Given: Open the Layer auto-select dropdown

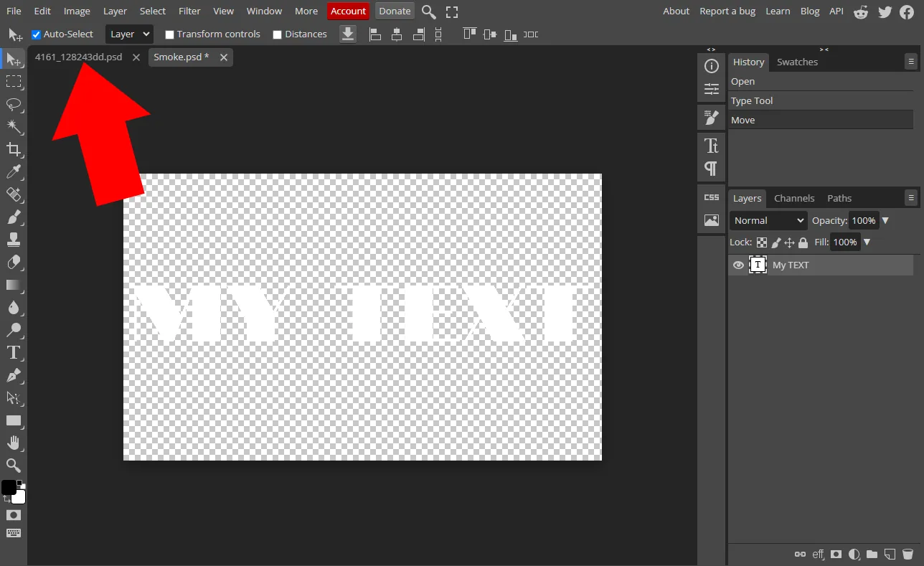Looking at the screenshot, I should (129, 34).
